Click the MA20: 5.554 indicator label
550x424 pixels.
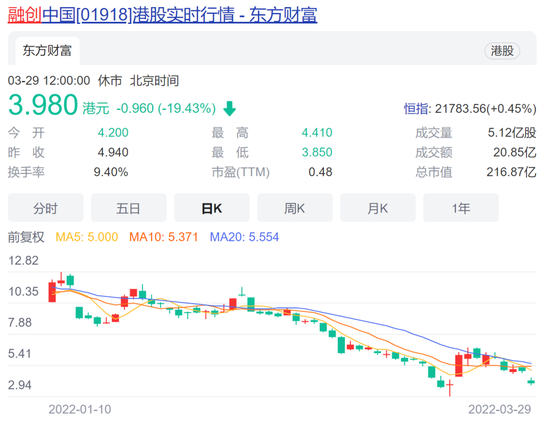pyautogui.click(x=244, y=237)
